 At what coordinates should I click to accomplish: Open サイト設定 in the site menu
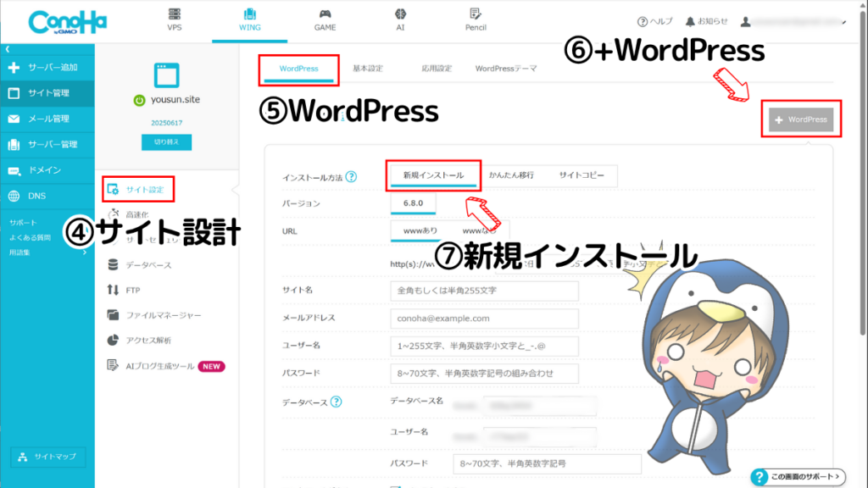144,190
